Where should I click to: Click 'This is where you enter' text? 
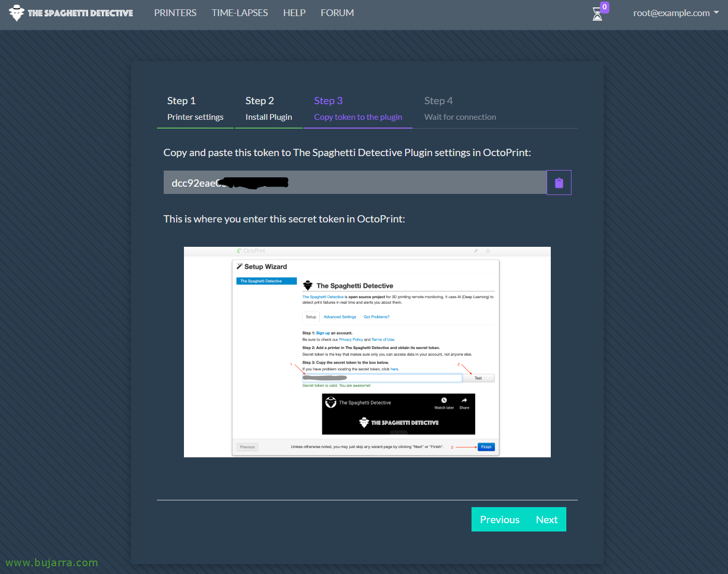point(284,219)
